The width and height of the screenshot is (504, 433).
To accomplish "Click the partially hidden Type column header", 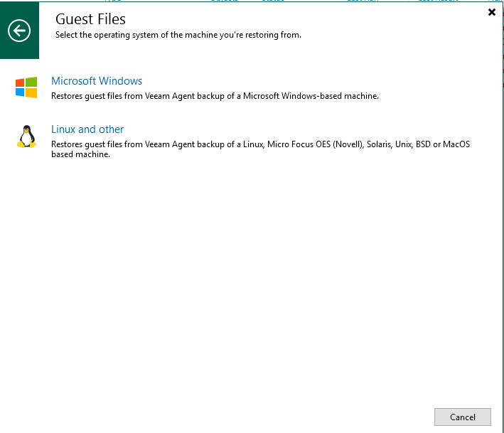I will 113,1.
